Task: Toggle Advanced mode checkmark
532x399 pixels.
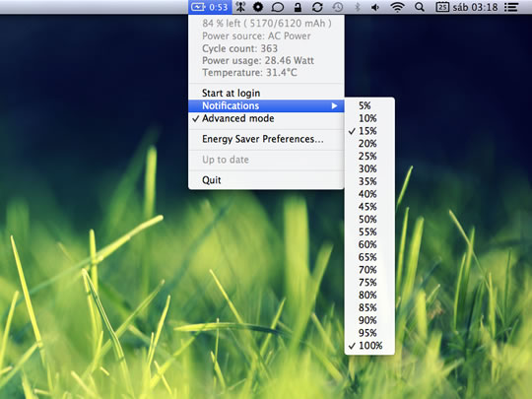Action: coord(266,118)
